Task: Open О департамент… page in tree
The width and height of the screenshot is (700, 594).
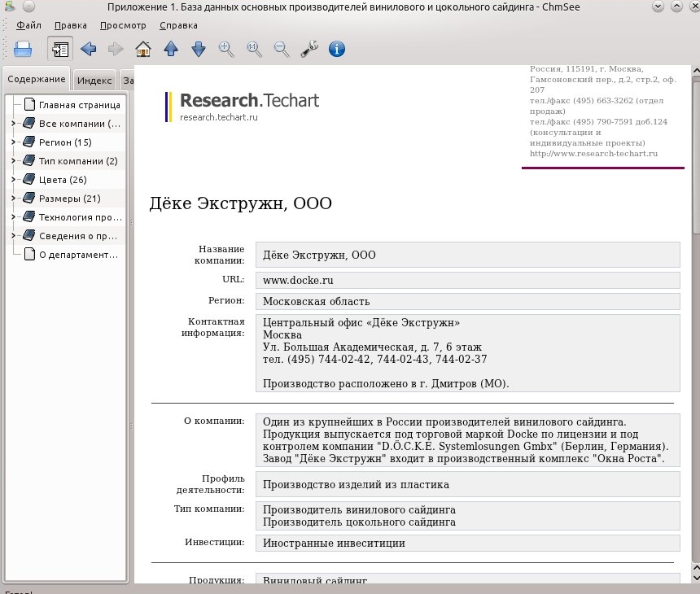Action: 79,255
